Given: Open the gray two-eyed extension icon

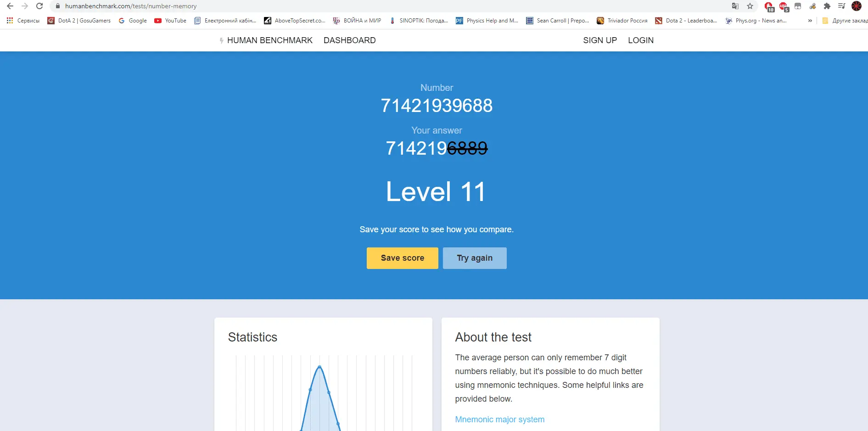Looking at the screenshot, I should [798, 6].
